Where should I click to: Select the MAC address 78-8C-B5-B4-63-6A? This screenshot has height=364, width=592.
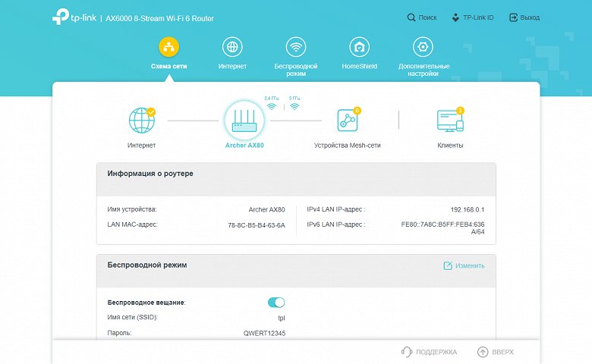257,225
